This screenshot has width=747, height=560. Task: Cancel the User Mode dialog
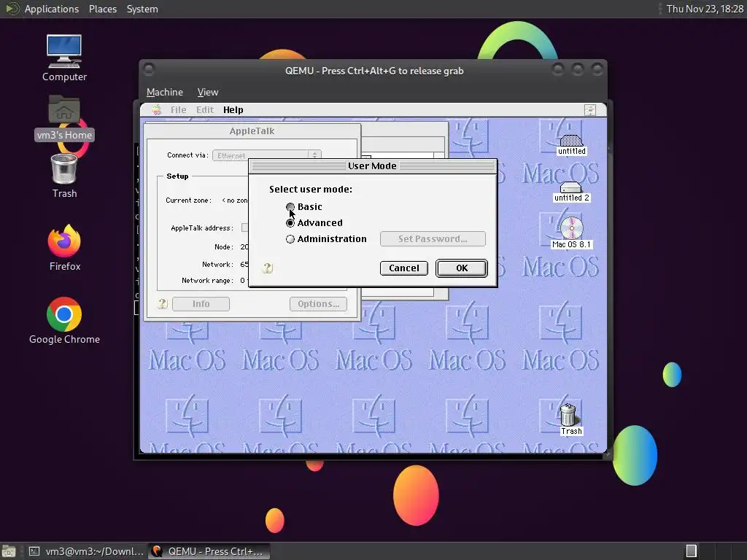tap(404, 268)
